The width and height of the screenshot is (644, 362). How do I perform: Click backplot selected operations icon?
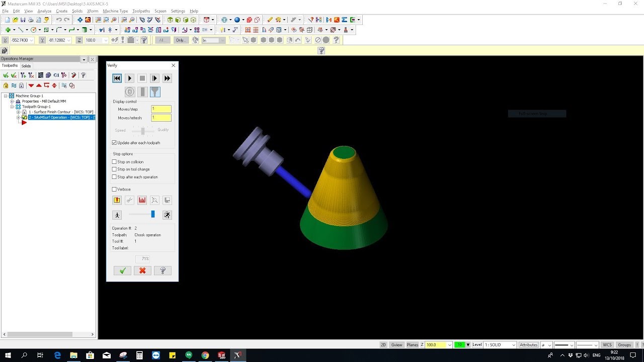click(x=41, y=75)
